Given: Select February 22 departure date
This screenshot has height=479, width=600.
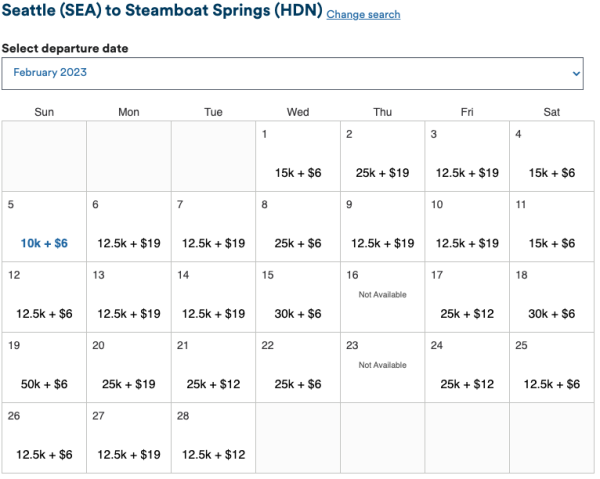Looking at the screenshot, I should (298, 384).
